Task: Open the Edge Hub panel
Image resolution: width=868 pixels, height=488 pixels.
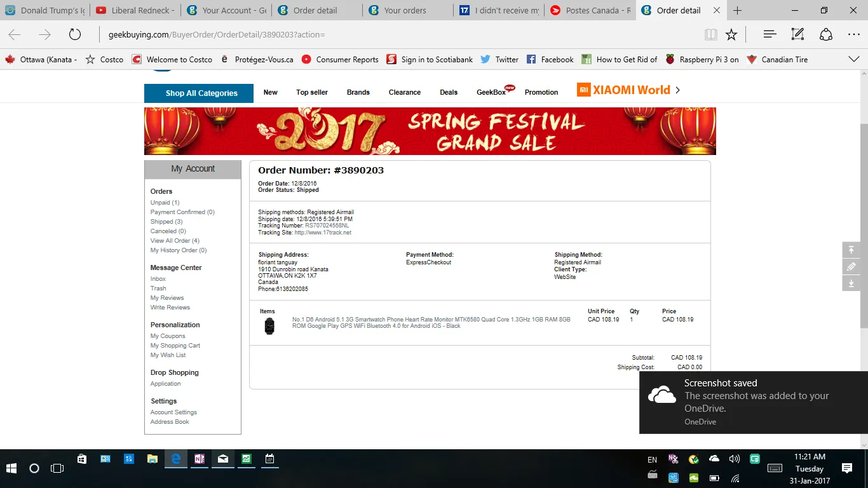Action: 770,35
